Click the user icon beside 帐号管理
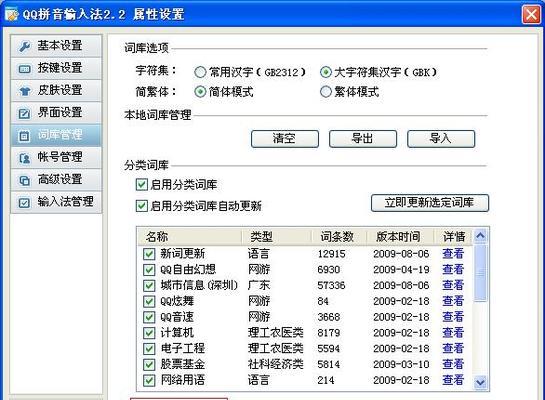This screenshot has width=545, height=400. (24, 158)
